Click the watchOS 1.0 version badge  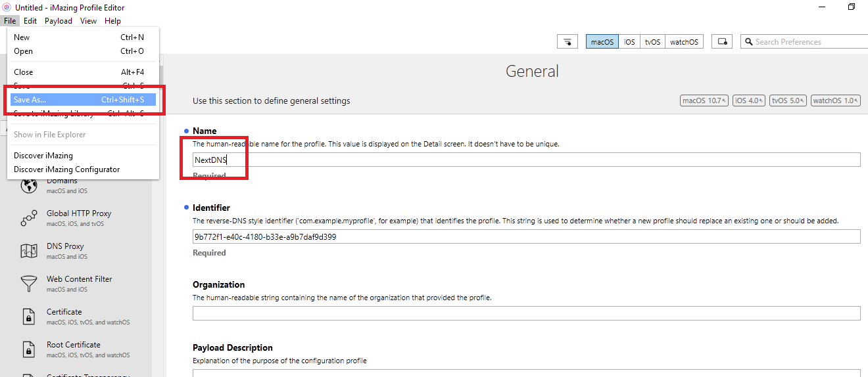point(836,100)
